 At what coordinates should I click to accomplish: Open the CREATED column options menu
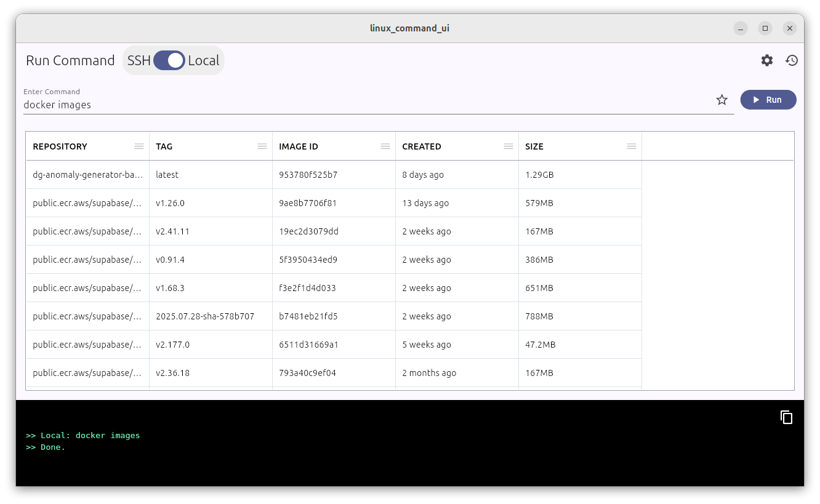click(508, 146)
